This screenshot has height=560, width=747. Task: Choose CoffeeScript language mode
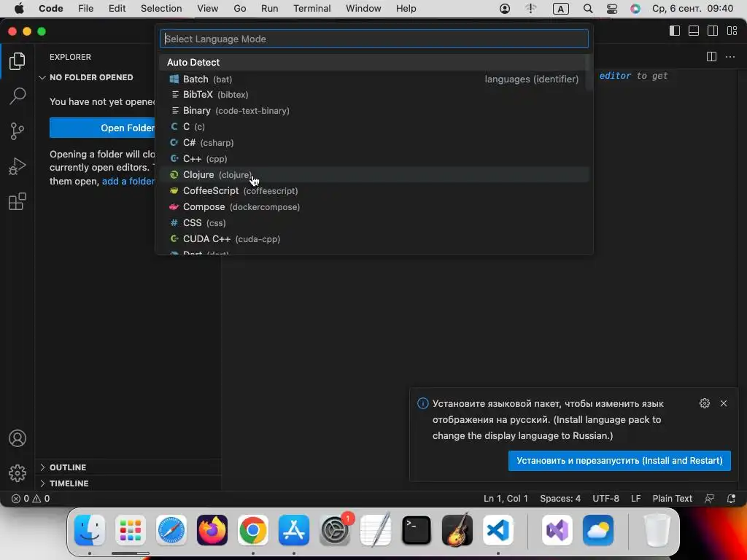373,190
